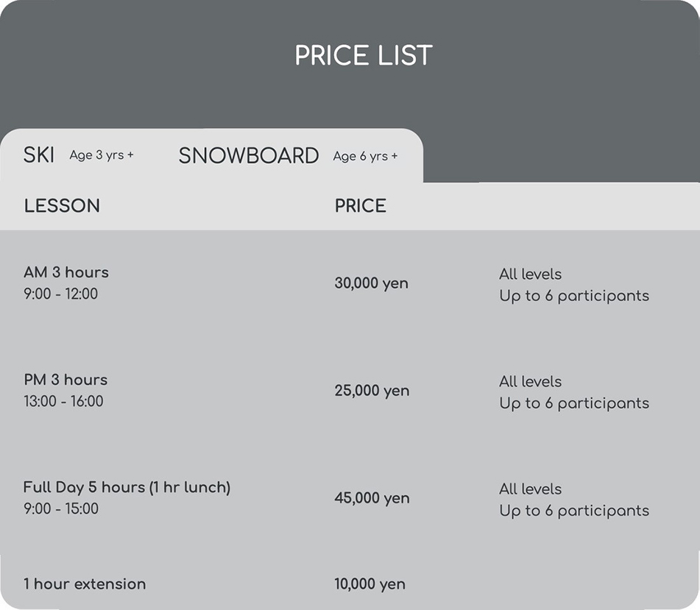Switch to the SNOWBOARD tab
The width and height of the screenshot is (700, 610).
pos(248,155)
